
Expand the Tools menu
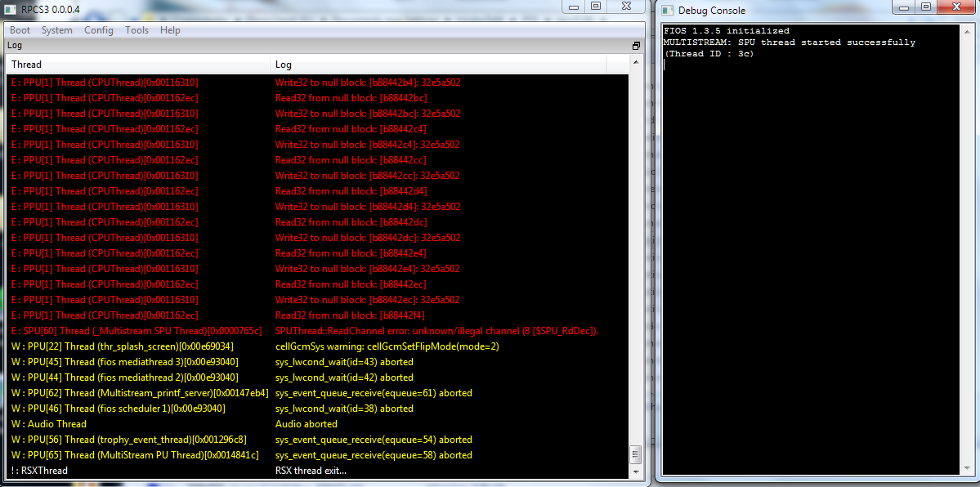tap(137, 30)
